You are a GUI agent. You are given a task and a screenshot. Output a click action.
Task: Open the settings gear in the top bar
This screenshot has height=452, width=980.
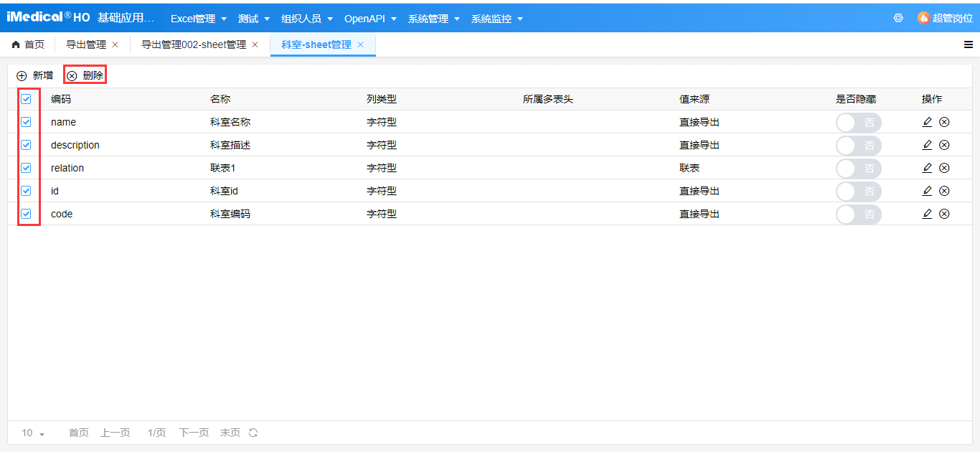pyautogui.click(x=898, y=17)
